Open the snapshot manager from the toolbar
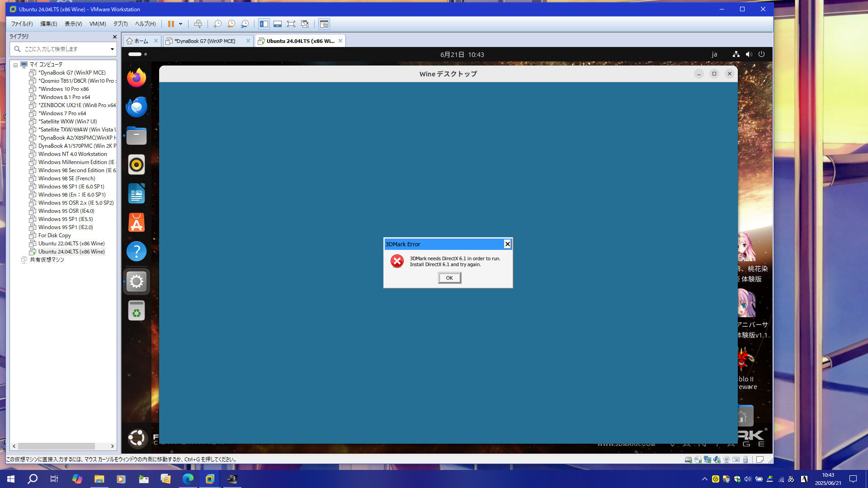 click(x=245, y=24)
